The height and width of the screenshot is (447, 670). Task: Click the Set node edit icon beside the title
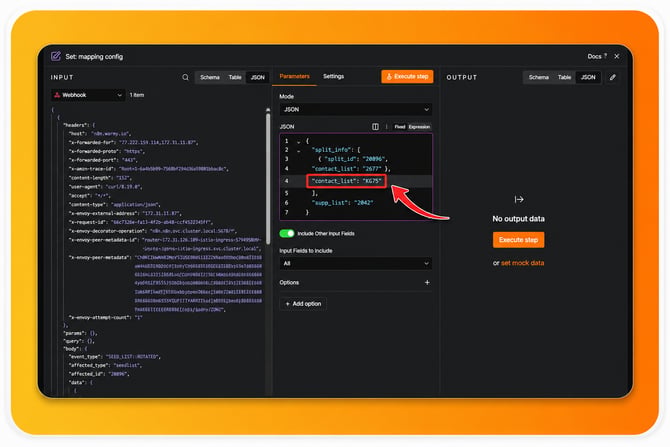[x=56, y=56]
